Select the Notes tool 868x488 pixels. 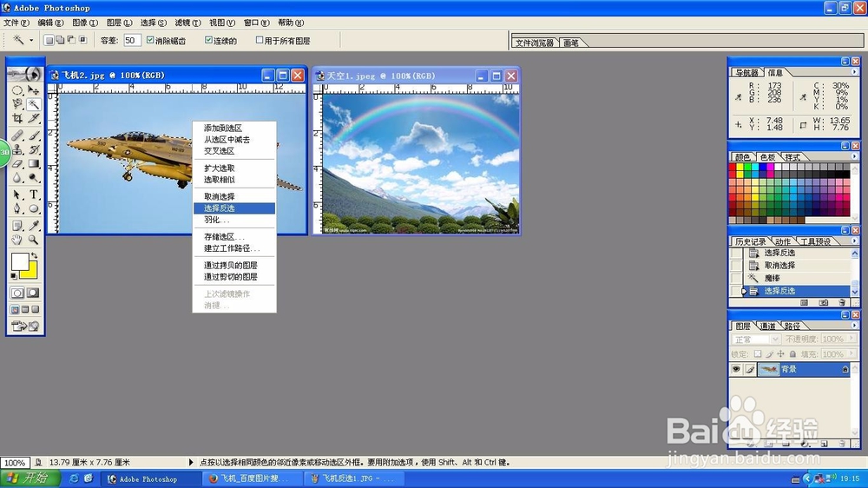17,226
